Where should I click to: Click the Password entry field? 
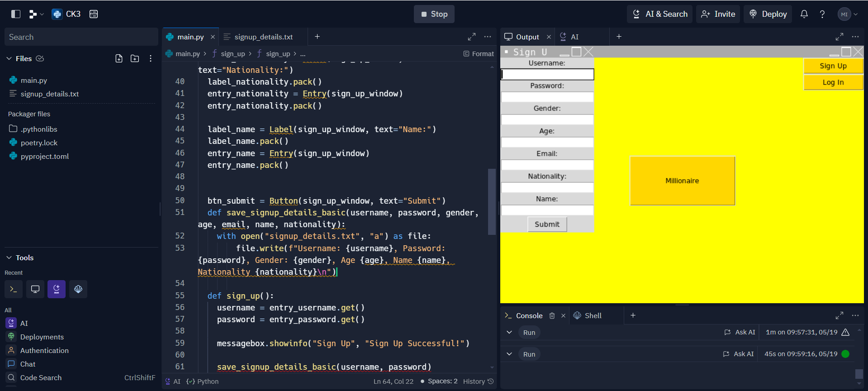point(547,97)
